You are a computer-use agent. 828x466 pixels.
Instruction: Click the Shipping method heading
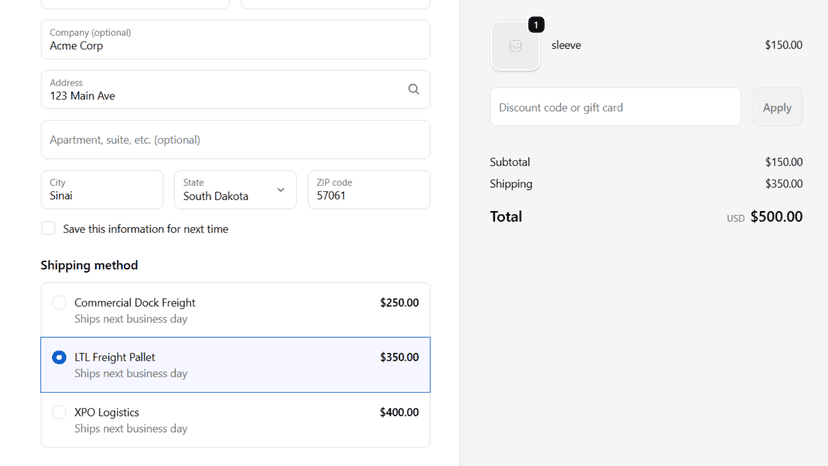(x=89, y=265)
